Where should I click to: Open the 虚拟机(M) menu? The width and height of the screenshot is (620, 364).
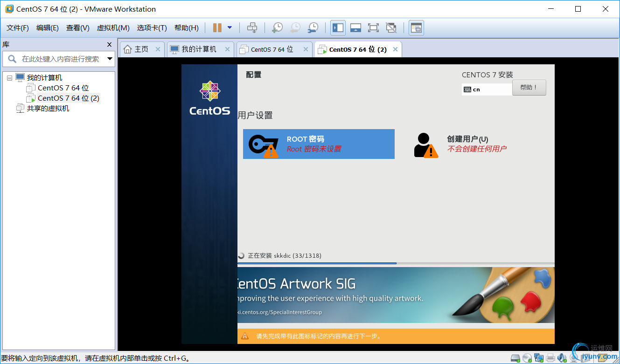coord(113,28)
